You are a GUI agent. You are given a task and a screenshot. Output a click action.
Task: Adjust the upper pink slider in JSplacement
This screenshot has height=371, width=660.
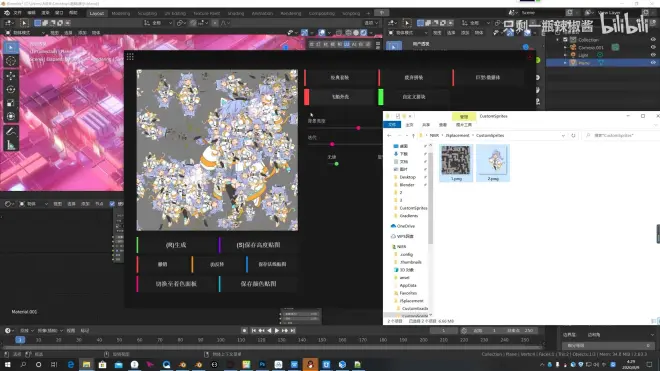358,128
